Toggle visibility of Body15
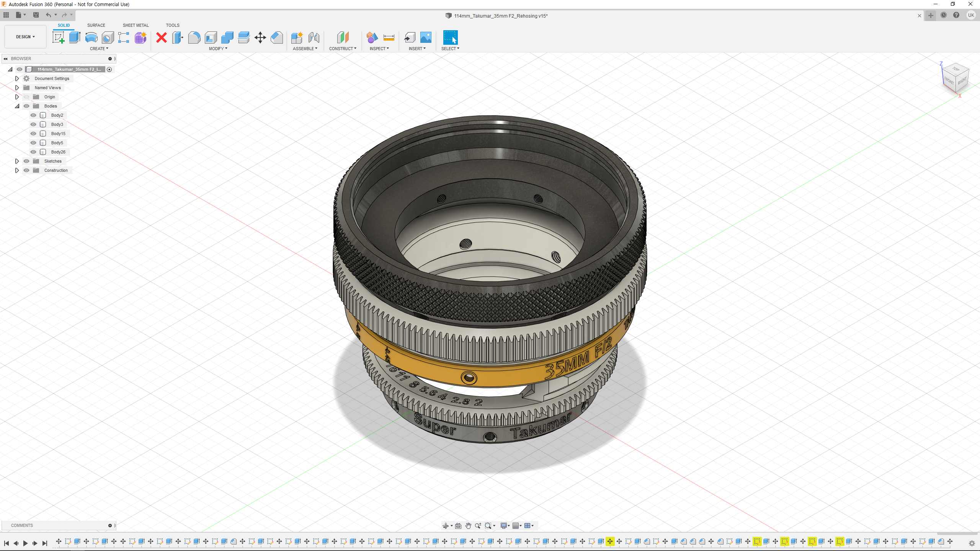The width and height of the screenshot is (980, 551). click(33, 134)
